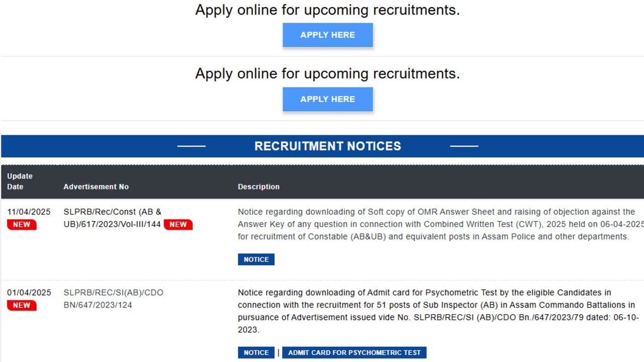Click the RECRUITMENT NOTICES section banner
This screenshot has width=644, height=362.
[x=323, y=146]
